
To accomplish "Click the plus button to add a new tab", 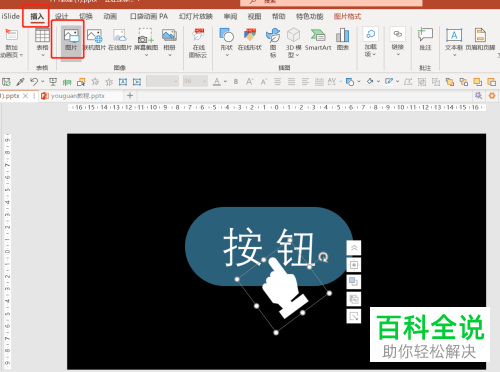I will pyautogui.click(x=130, y=96).
